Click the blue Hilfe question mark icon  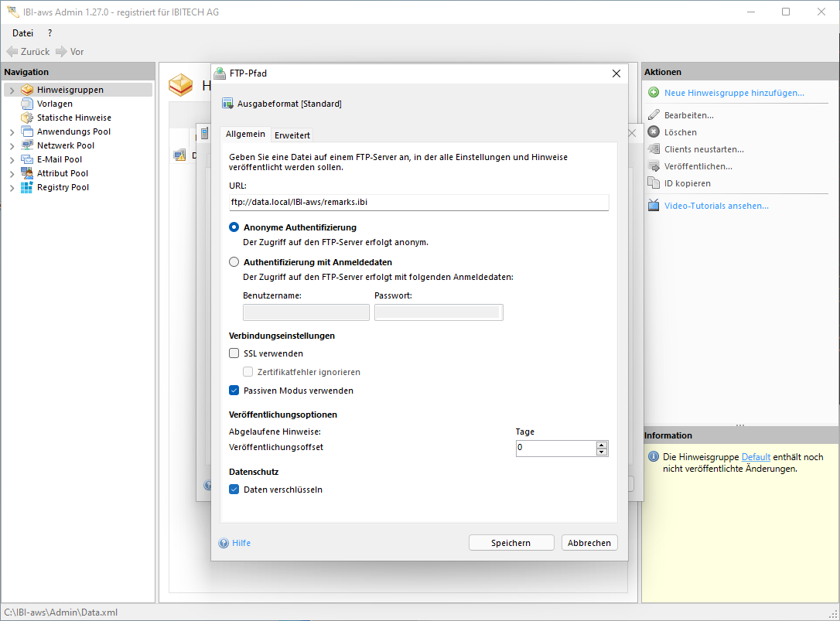[x=224, y=543]
